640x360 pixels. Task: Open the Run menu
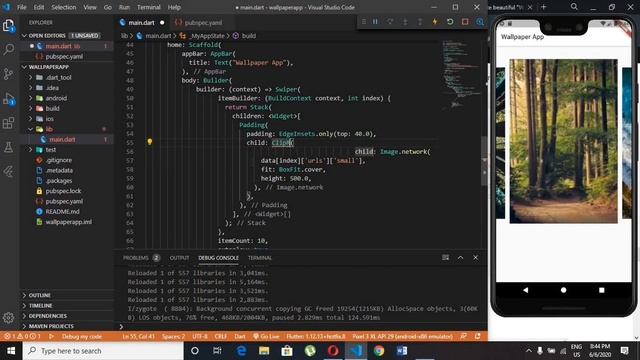pyautogui.click(x=124, y=7)
